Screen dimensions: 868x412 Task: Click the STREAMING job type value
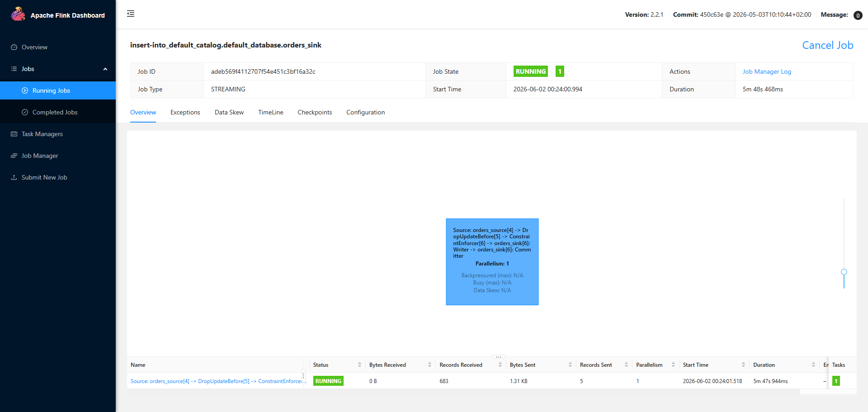[x=228, y=89]
